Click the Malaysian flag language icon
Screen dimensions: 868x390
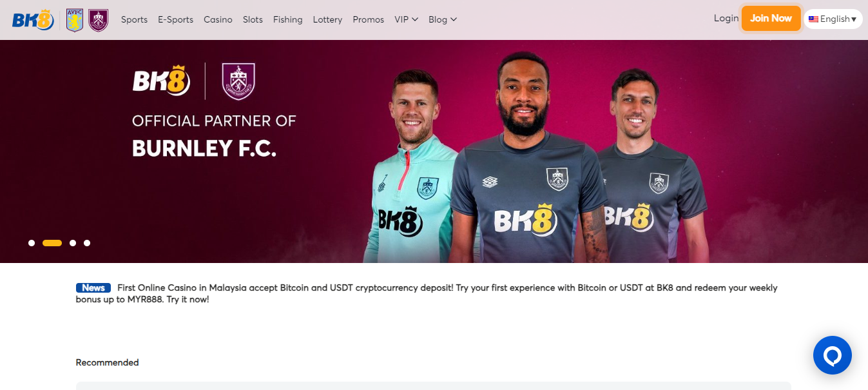coord(813,19)
